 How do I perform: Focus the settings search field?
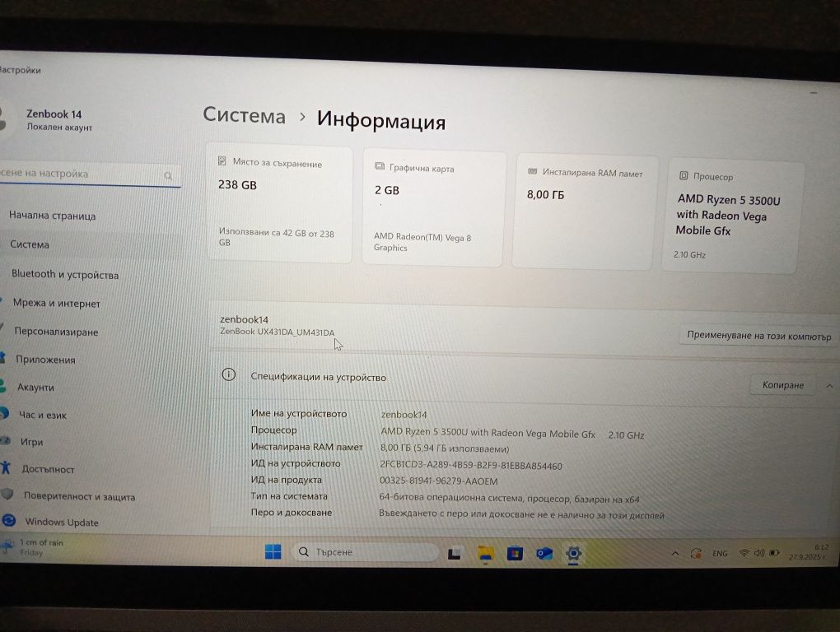[x=90, y=174]
